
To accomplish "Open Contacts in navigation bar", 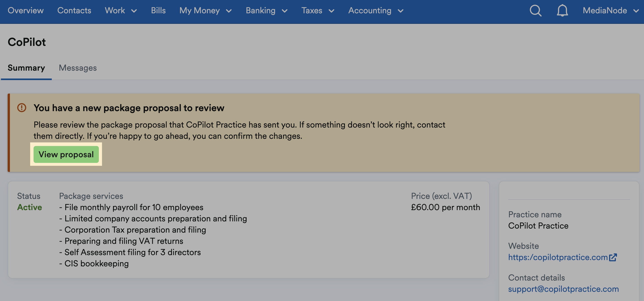I will pos(74,11).
